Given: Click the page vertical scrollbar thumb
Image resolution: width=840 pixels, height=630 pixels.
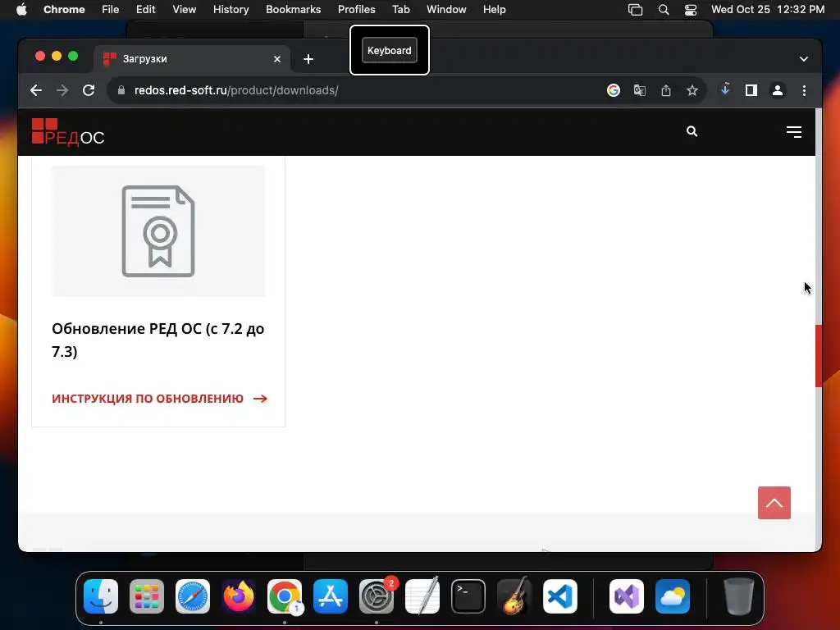Looking at the screenshot, I should (819, 356).
